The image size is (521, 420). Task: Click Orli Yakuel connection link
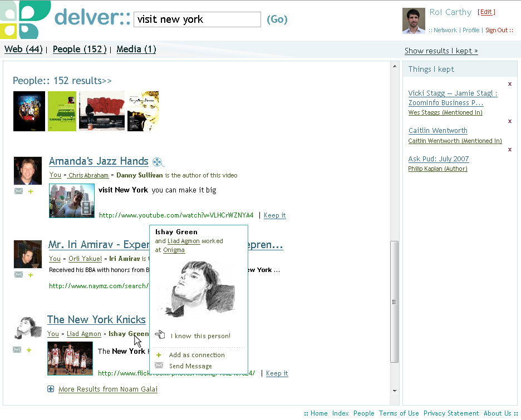(85, 259)
